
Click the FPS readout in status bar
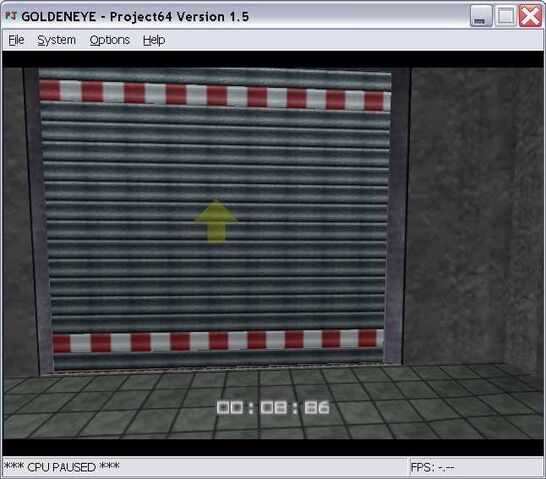(x=432, y=467)
